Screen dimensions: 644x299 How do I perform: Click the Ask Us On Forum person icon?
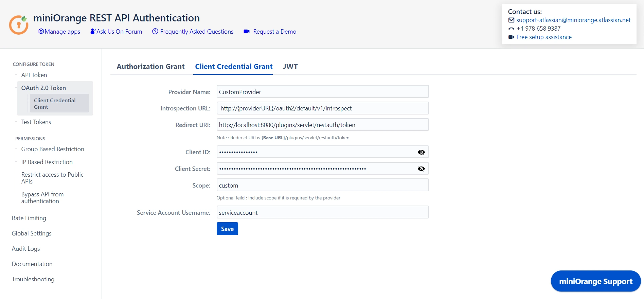pyautogui.click(x=93, y=31)
